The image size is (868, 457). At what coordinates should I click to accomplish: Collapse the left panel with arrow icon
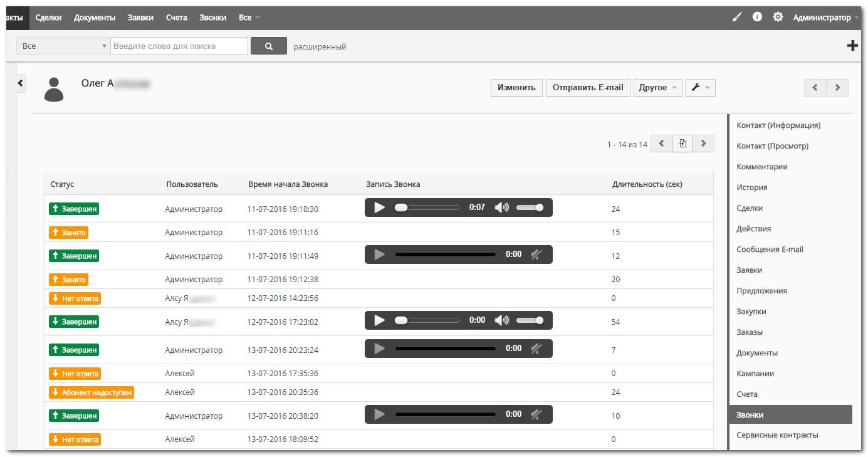click(20, 83)
